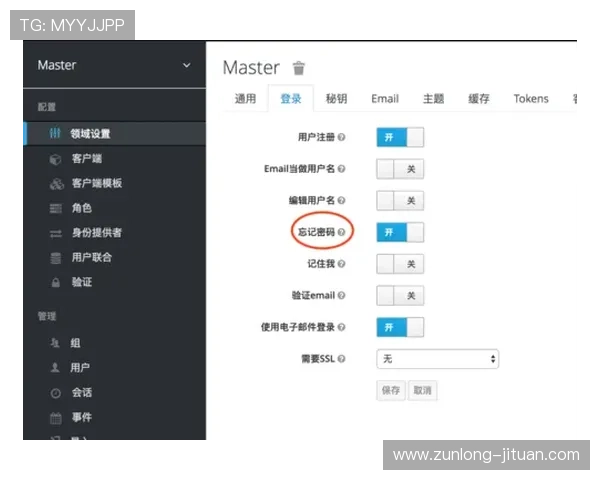Toggle the 用户注册 switch off
Viewport: 600px width, 480px height.
pos(400,137)
